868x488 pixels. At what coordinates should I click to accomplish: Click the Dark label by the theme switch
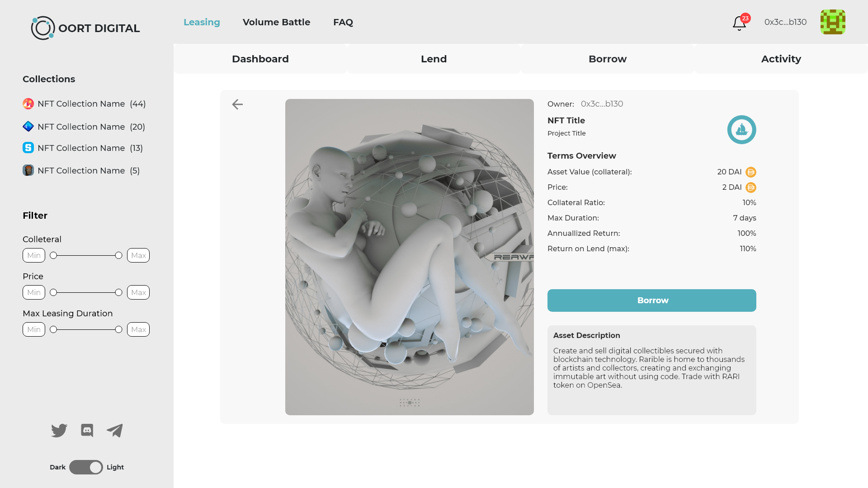coord(57,467)
